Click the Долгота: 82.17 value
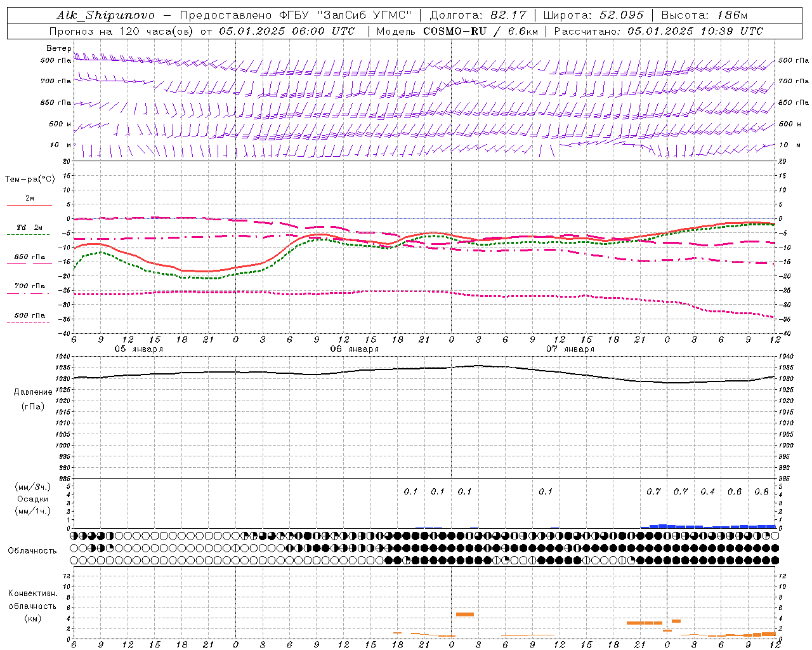 coord(478,15)
